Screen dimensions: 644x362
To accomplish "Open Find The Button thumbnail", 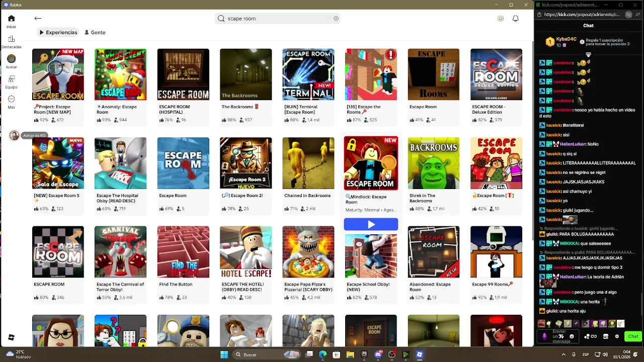I will point(183,252).
